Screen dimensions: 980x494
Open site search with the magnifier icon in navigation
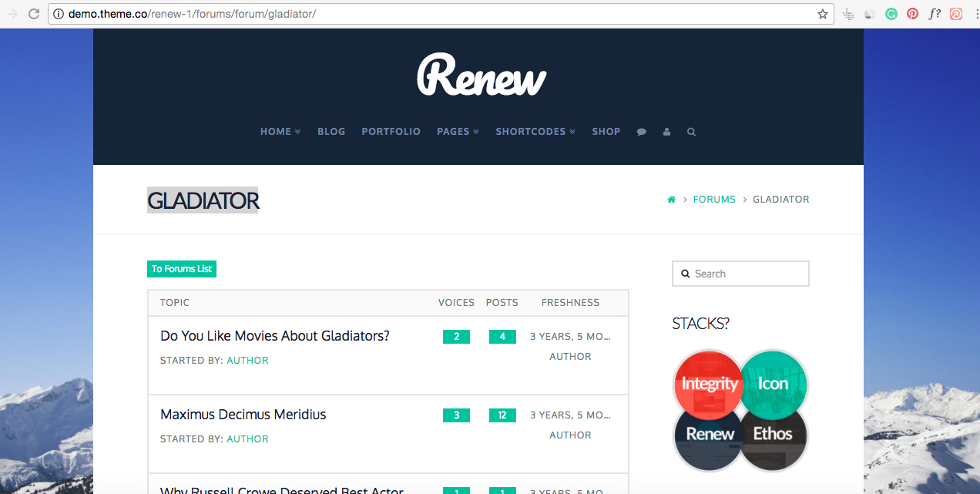pyautogui.click(x=691, y=132)
